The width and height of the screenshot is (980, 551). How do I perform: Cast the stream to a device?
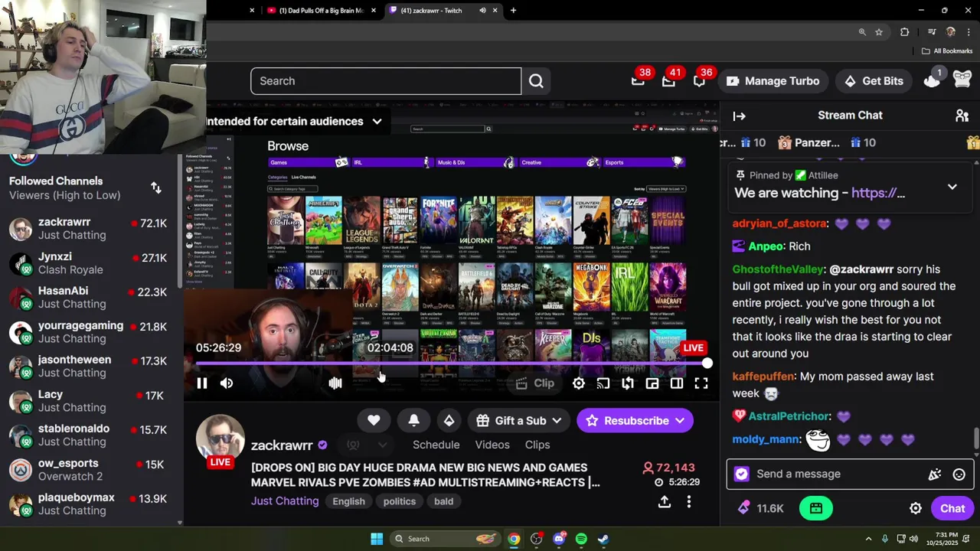(603, 383)
